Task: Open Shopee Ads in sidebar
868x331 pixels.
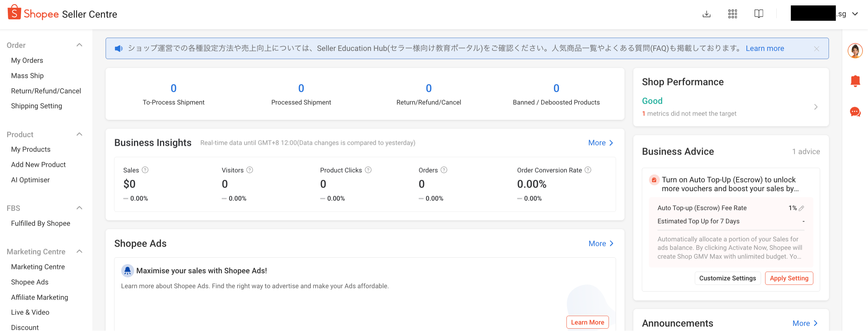Action: (30, 282)
